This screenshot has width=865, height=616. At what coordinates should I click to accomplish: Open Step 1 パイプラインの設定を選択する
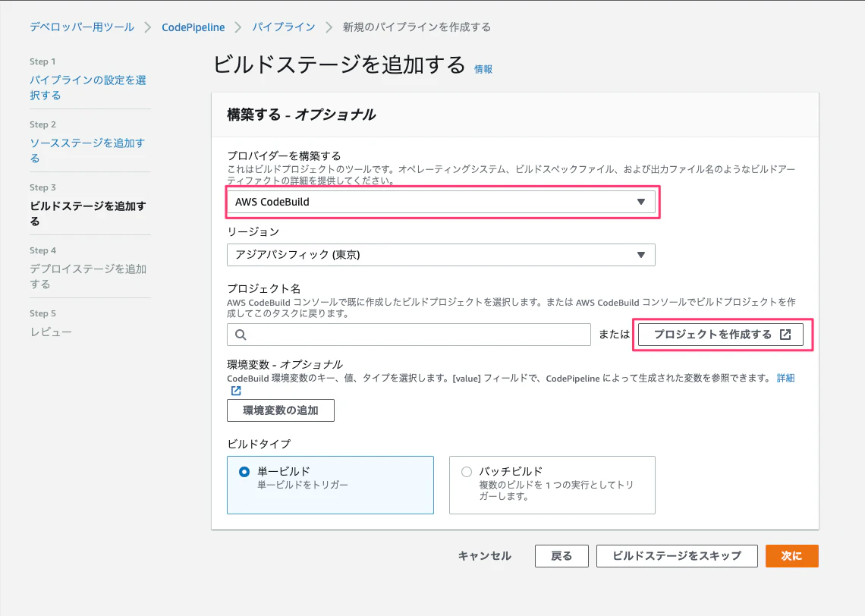coord(88,88)
